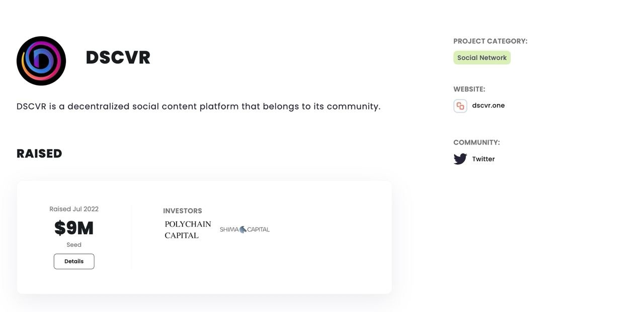Click the DSCVR project title

pyautogui.click(x=118, y=57)
